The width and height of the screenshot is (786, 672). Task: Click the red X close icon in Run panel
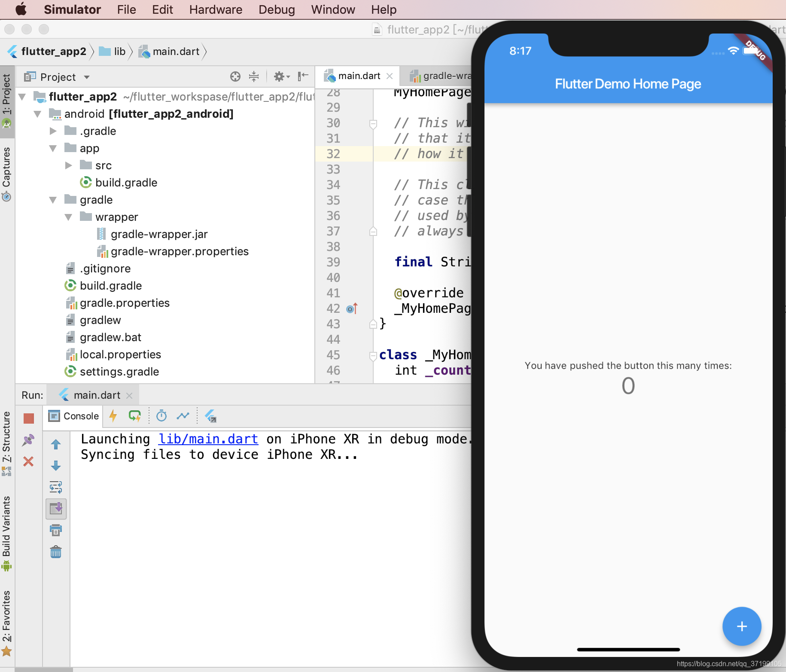pos(28,461)
